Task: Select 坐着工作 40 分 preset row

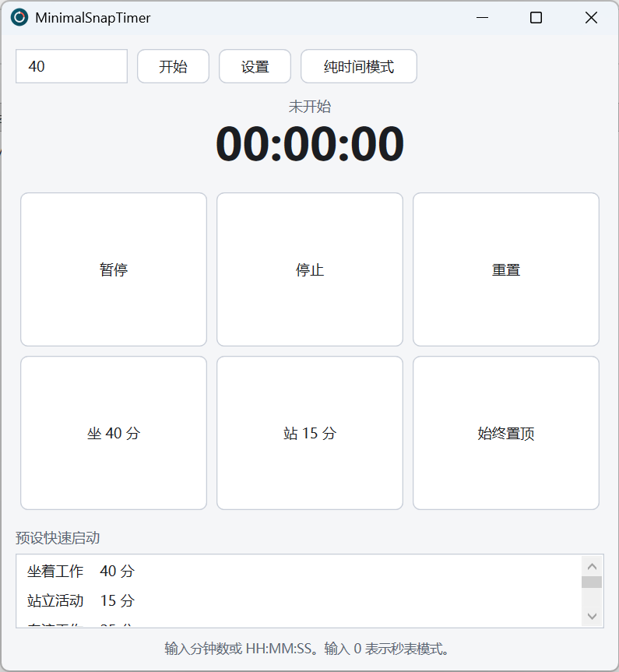Action: click(300, 572)
